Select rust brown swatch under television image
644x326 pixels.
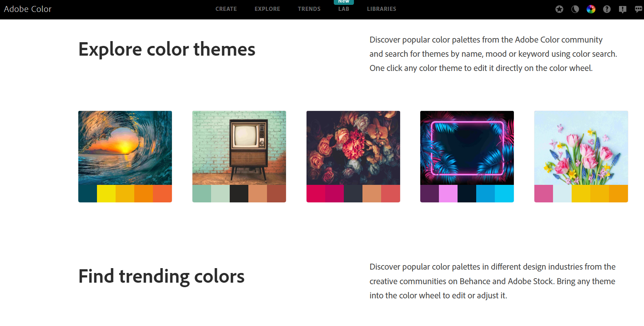point(276,193)
